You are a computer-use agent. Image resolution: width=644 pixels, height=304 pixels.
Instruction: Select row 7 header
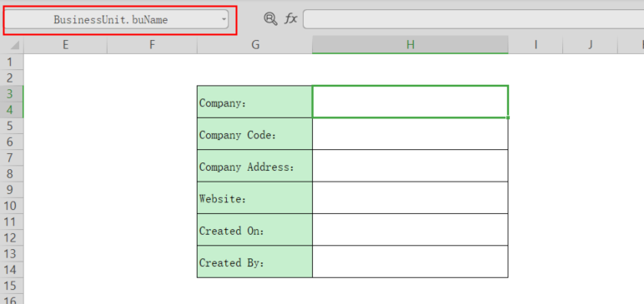coord(12,158)
